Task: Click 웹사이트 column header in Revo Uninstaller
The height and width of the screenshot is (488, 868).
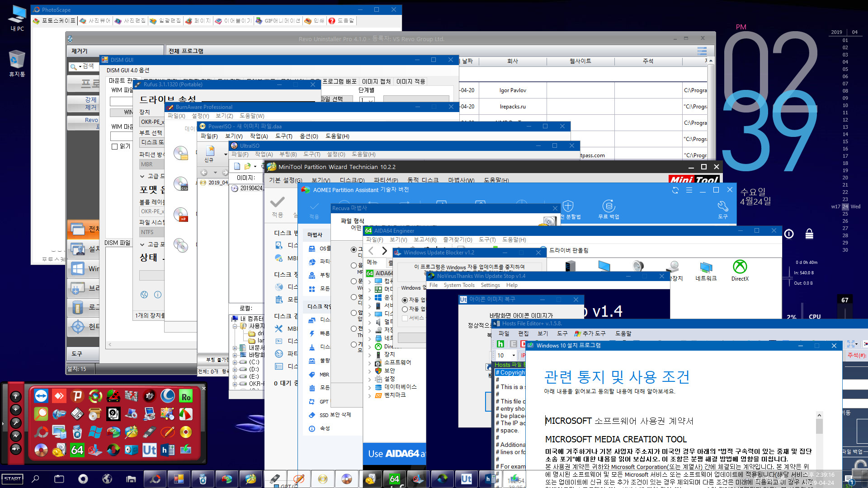Action: (x=580, y=61)
